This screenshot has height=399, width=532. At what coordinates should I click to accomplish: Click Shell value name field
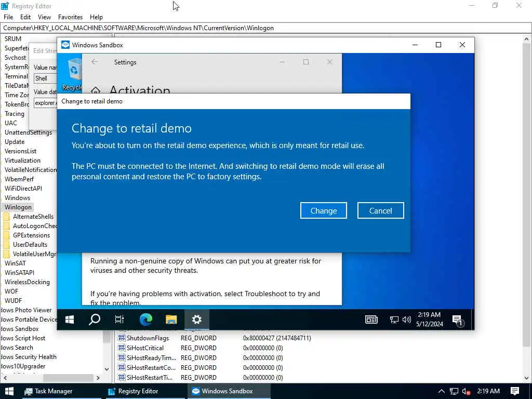click(x=45, y=78)
